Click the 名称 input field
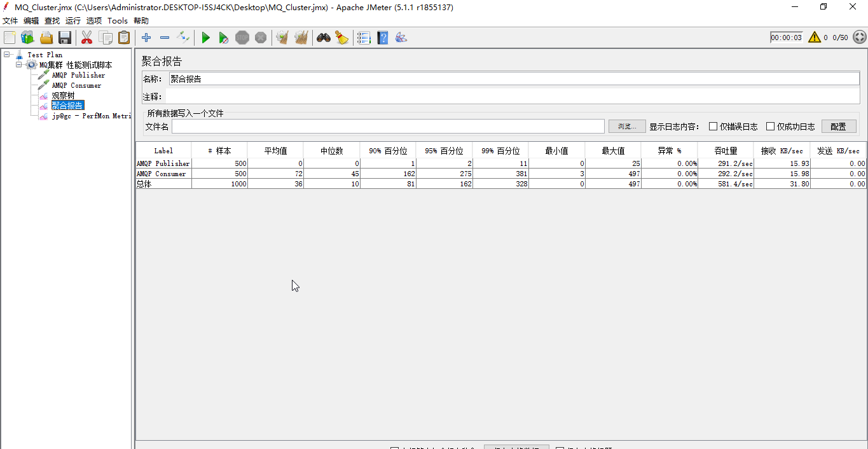This screenshot has height=449, width=868. tap(514, 79)
